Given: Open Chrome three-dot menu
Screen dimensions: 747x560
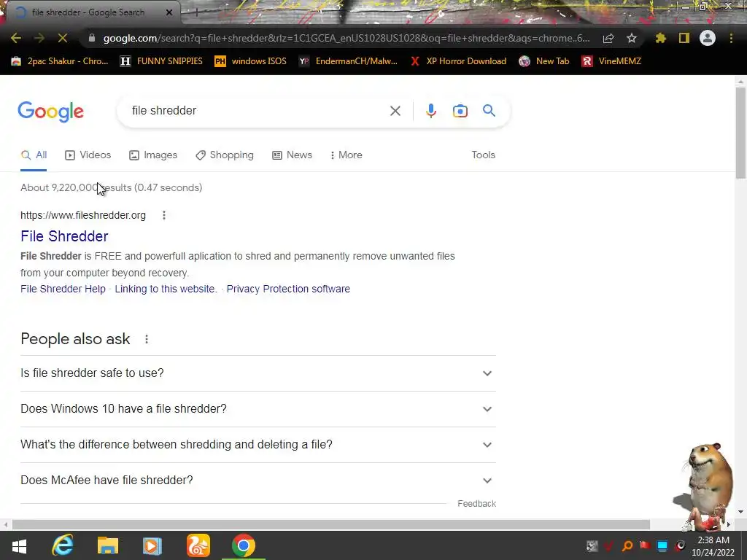Looking at the screenshot, I should pyautogui.click(x=731, y=38).
